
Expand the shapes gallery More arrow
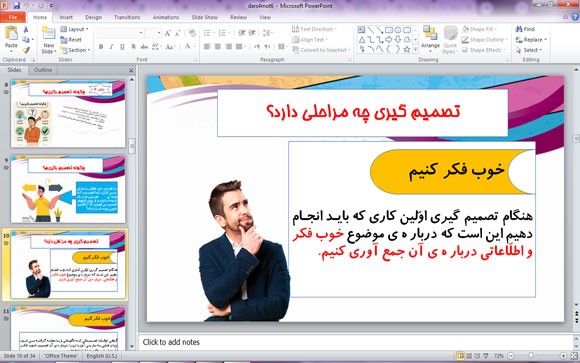point(415,49)
